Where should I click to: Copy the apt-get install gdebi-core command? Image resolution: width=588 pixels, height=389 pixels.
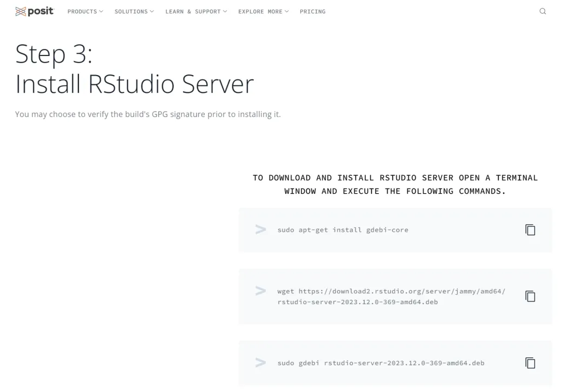530,230
